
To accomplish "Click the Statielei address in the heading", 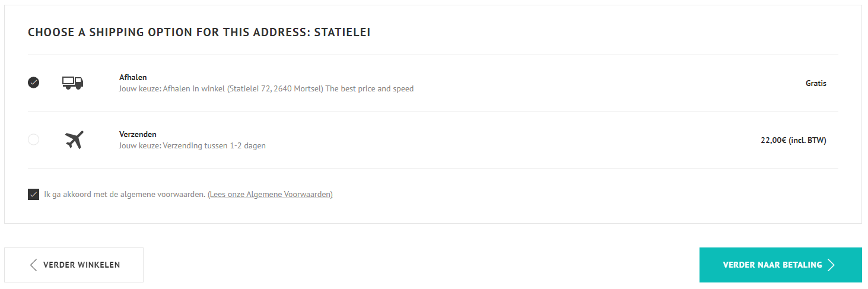I will coord(342,32).
